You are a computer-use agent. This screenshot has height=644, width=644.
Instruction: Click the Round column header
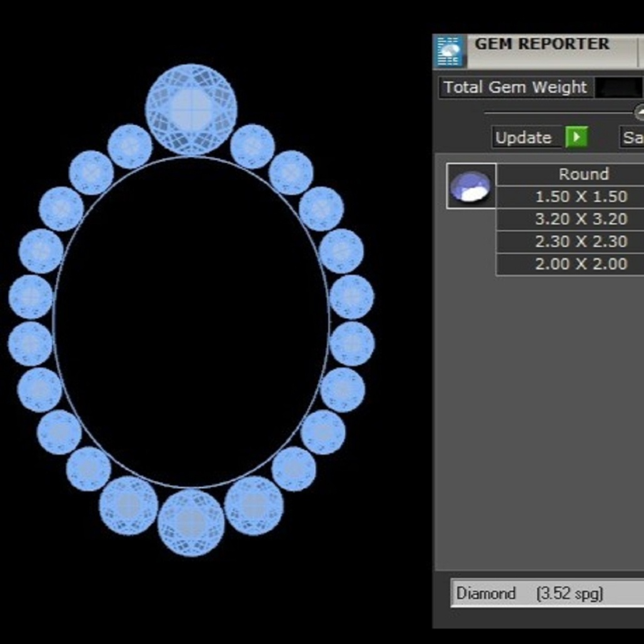(x=583, y=174)
